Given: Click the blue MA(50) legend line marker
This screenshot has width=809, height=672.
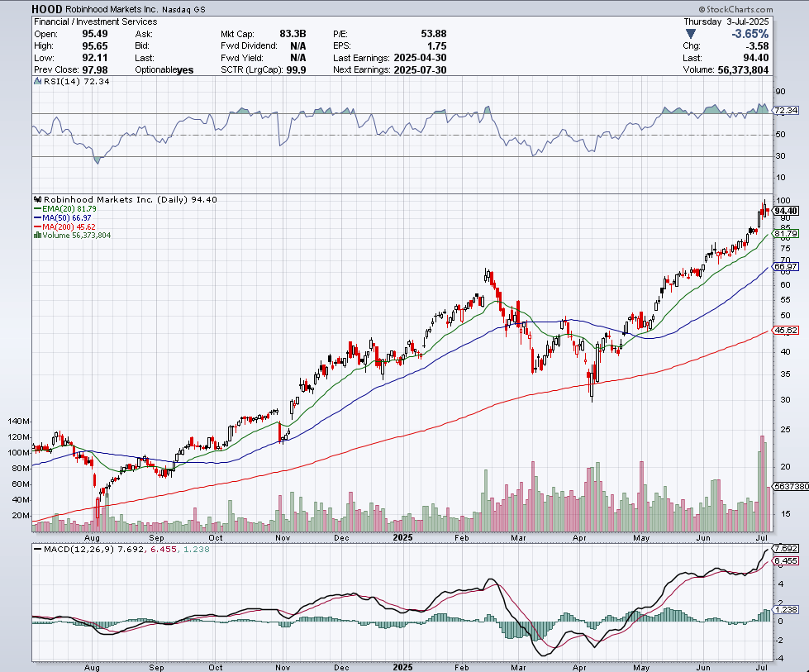Looking at the screenshot, I should click(x=36, y=217).
